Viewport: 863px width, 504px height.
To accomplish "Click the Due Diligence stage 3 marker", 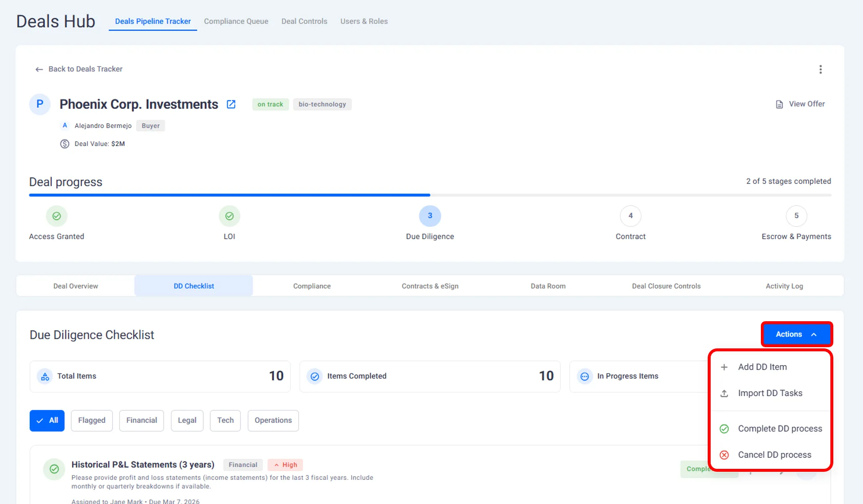I will [x=430, y=216].
